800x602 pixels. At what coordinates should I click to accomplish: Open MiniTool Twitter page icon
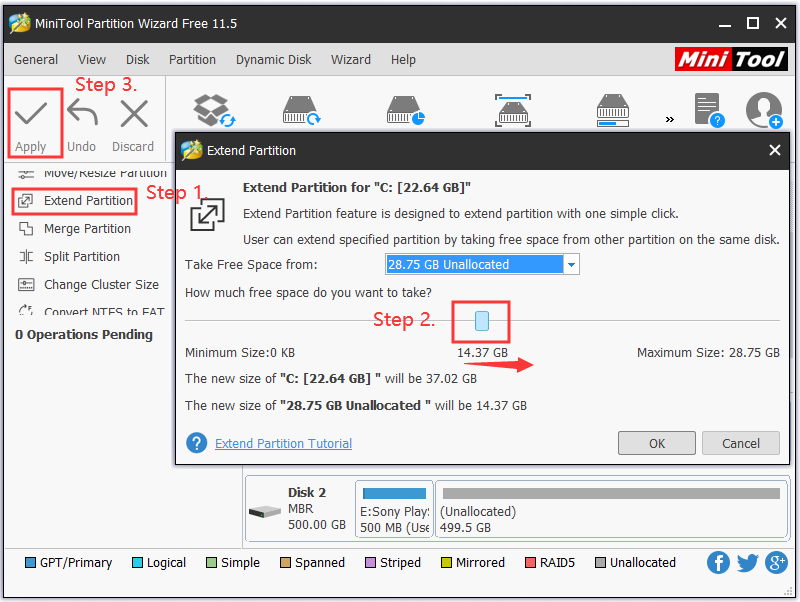(x=747, y=563)
